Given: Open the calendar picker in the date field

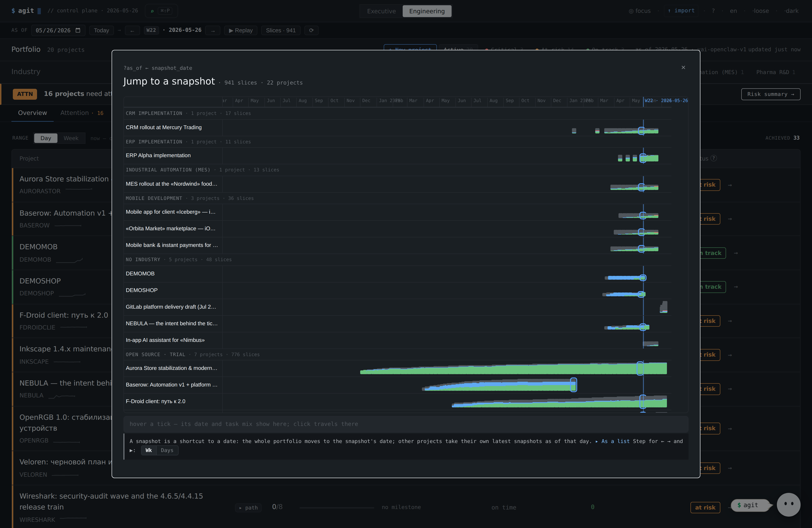Looking at the screenshot, I should [x=78, y=30].
